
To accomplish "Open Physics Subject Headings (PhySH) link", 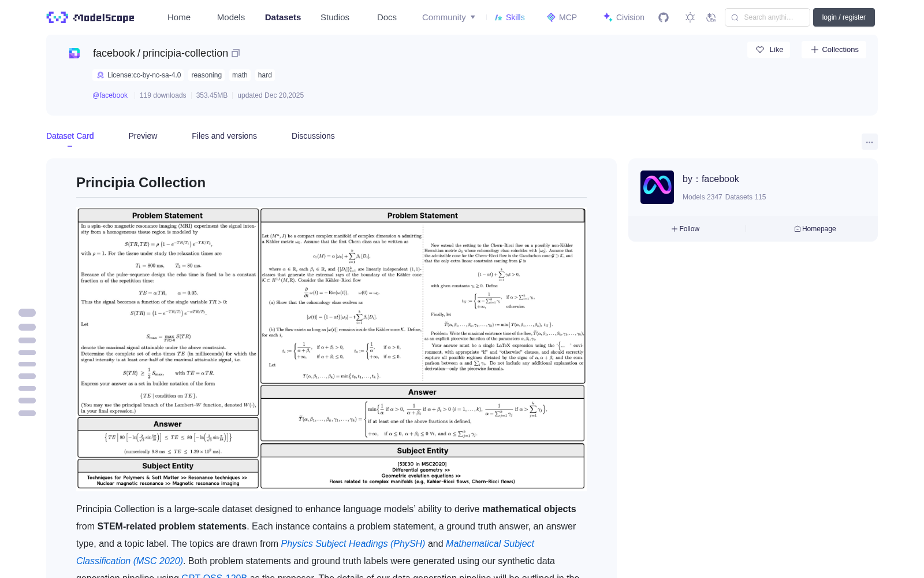I will click(353, 544).
